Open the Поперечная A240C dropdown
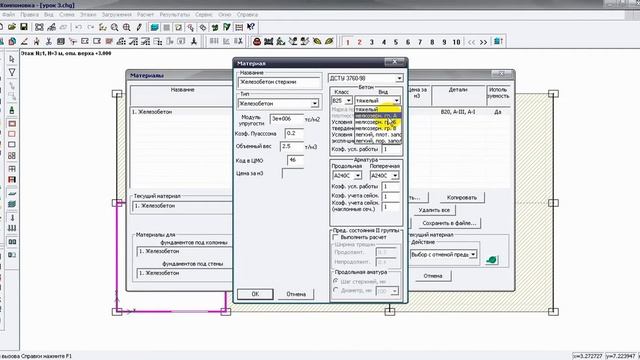 point(395,176)
